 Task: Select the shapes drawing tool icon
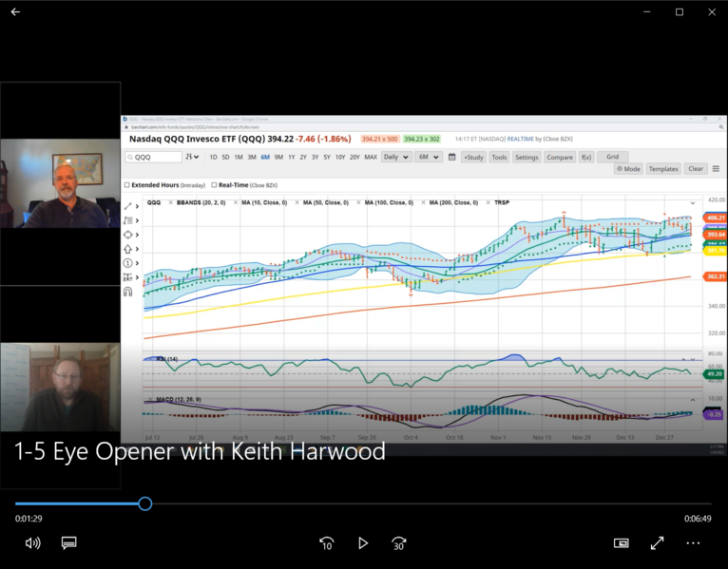coord(127,235)
